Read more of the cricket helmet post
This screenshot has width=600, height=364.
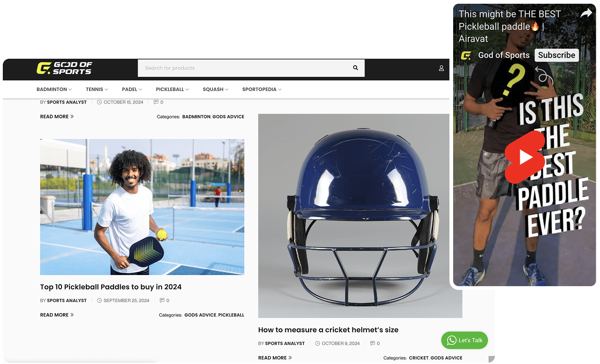pyautogui.click(x=275, y=358)
